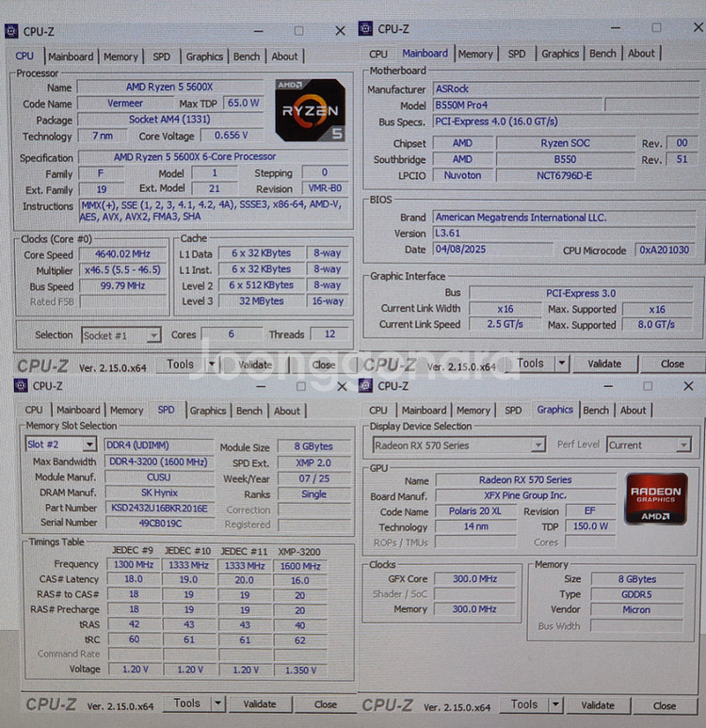Click Validate in the Graphics window

pyautogui.click(x=598, y=705)
